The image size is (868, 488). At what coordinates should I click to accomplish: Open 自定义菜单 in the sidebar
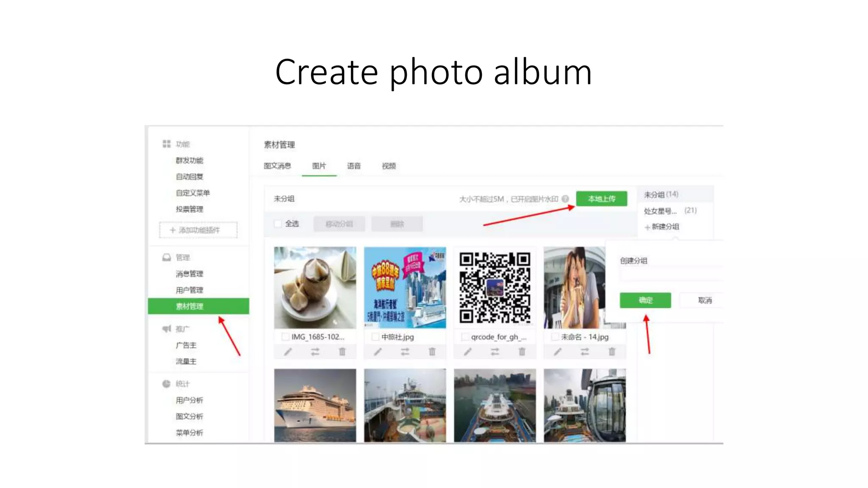[x=193, y=193]
